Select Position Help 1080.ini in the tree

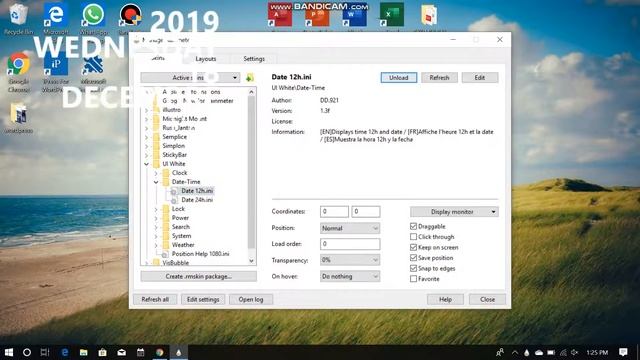coord(200,254)
